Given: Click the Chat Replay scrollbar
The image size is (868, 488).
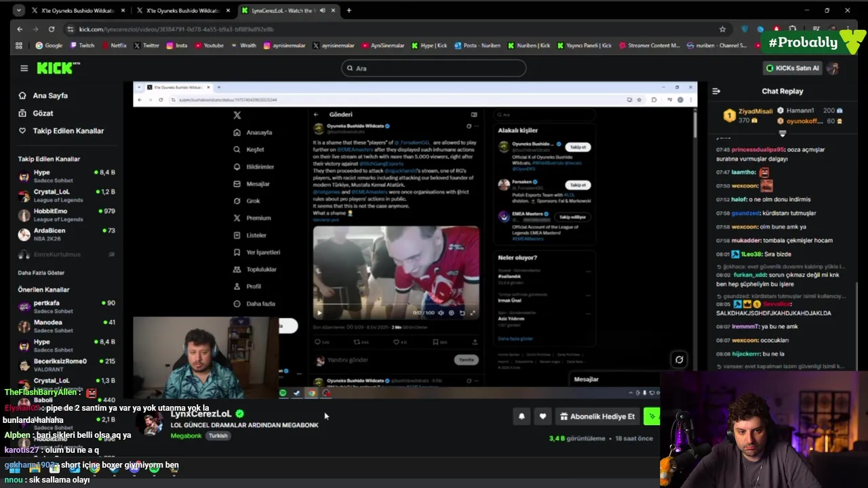Looking at the screenshot, I should click(x=858, y=325).
